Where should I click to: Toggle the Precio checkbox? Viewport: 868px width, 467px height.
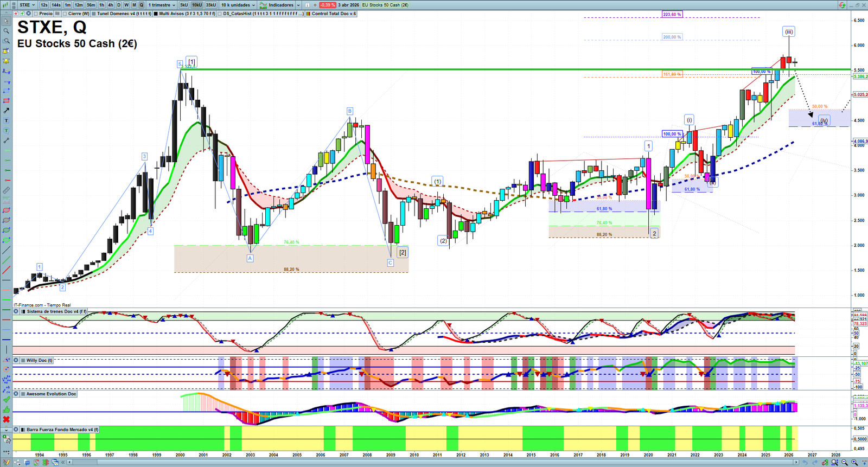point(36,14)
